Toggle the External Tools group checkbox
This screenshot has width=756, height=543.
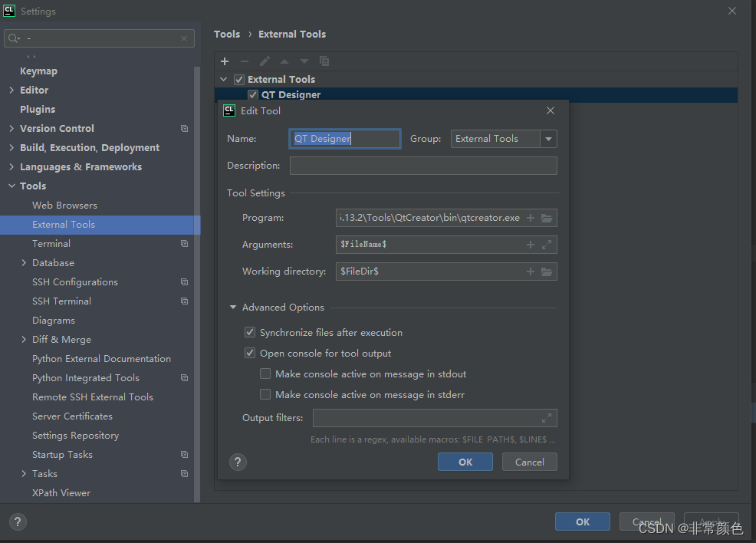(239, 79)
